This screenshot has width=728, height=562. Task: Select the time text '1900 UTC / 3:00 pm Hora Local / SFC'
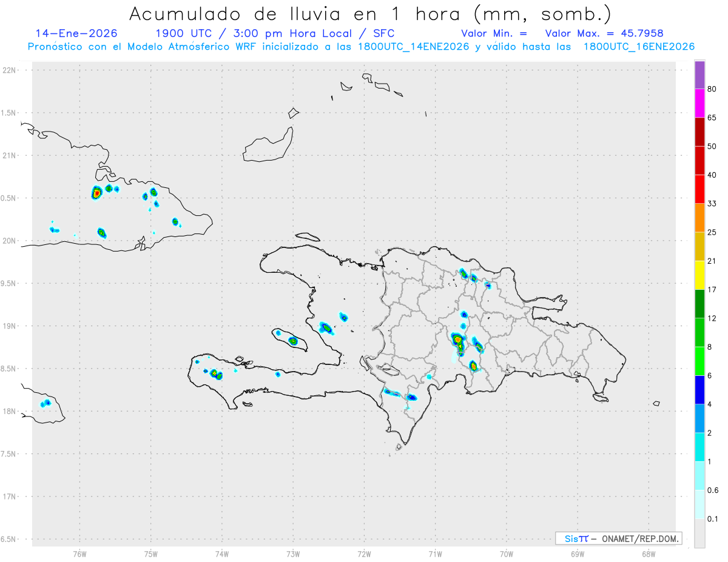[275, 33]
